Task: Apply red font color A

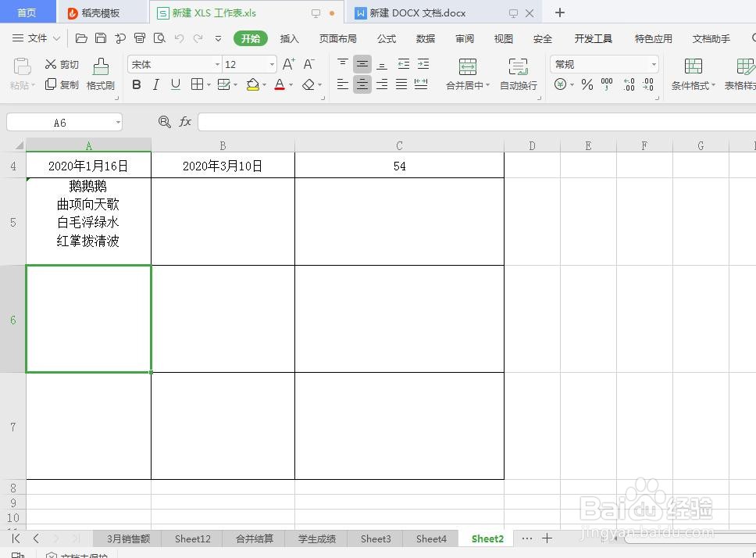Action: pos(279,85)
